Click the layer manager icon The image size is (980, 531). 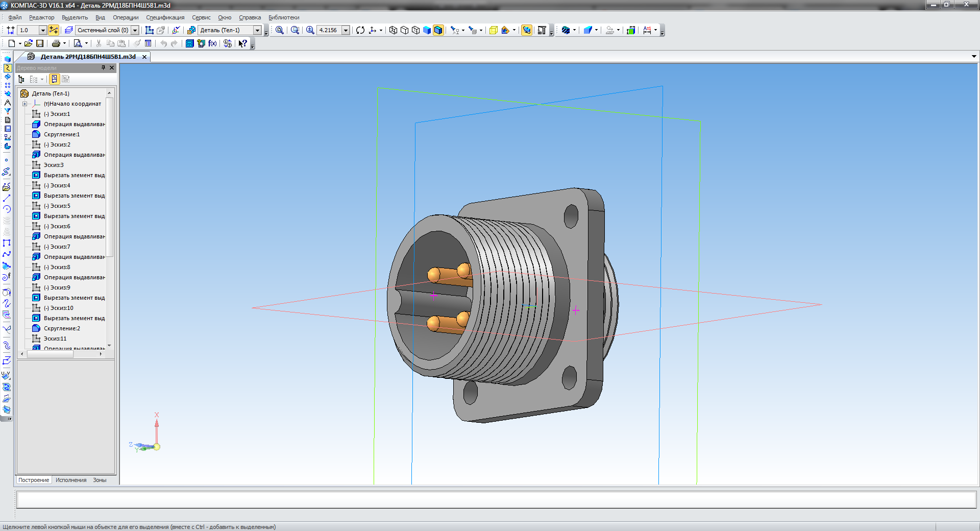pos(69,30)
